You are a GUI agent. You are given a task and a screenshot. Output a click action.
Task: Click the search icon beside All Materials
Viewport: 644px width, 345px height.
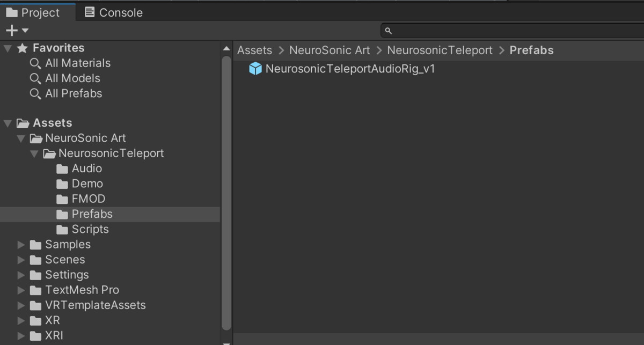point(35,63)
